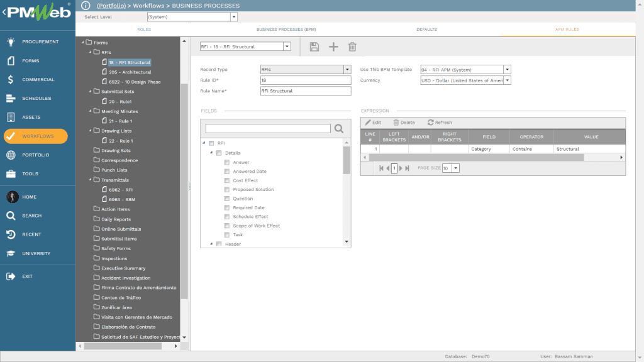Open Home user avatar
644x362 pixels.
(13, 197)
